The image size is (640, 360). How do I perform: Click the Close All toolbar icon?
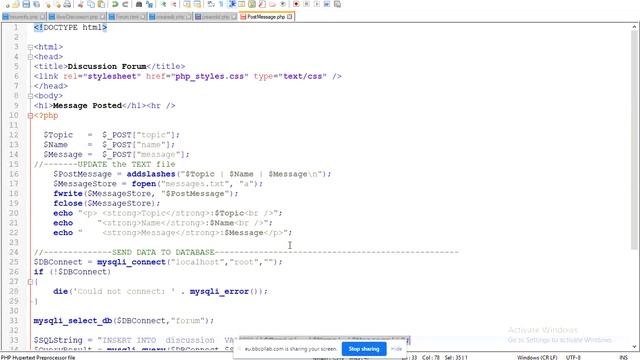[x=58, y=4]
